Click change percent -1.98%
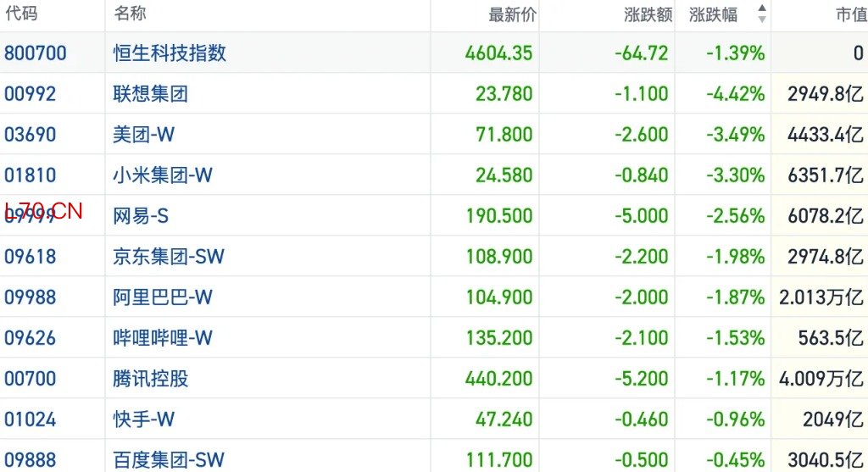 pyautogui.click(x=736, y=256)
